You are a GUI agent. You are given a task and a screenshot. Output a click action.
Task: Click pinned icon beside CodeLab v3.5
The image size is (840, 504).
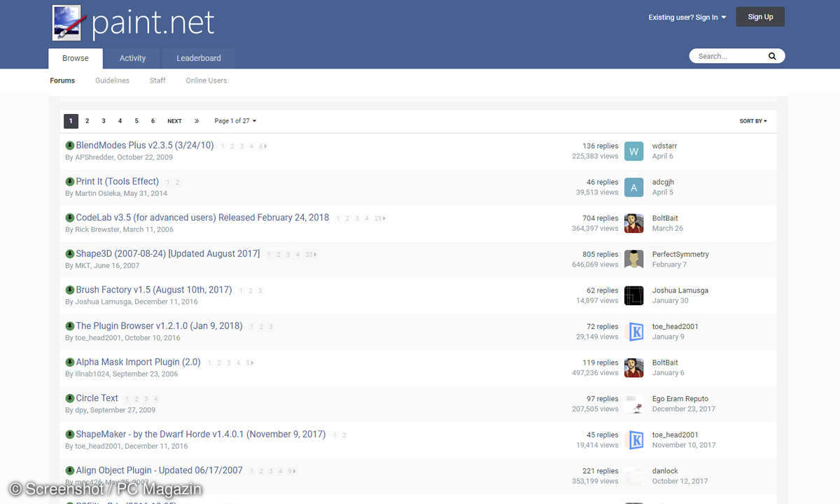70,218
